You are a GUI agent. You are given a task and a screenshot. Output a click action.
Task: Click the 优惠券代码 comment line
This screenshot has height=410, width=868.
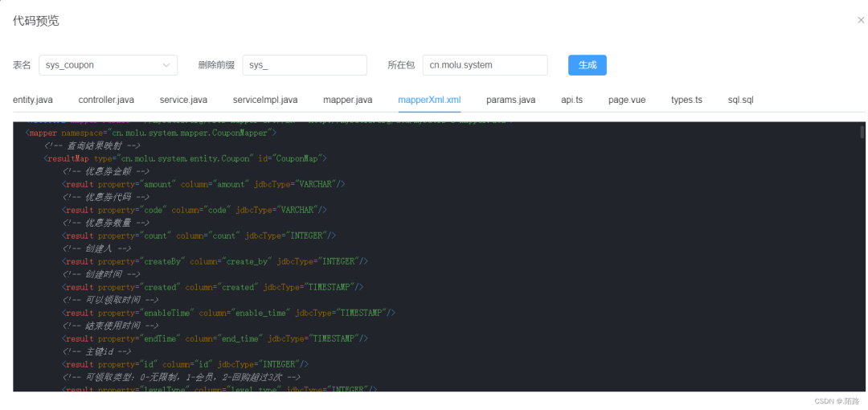[106, 197]
